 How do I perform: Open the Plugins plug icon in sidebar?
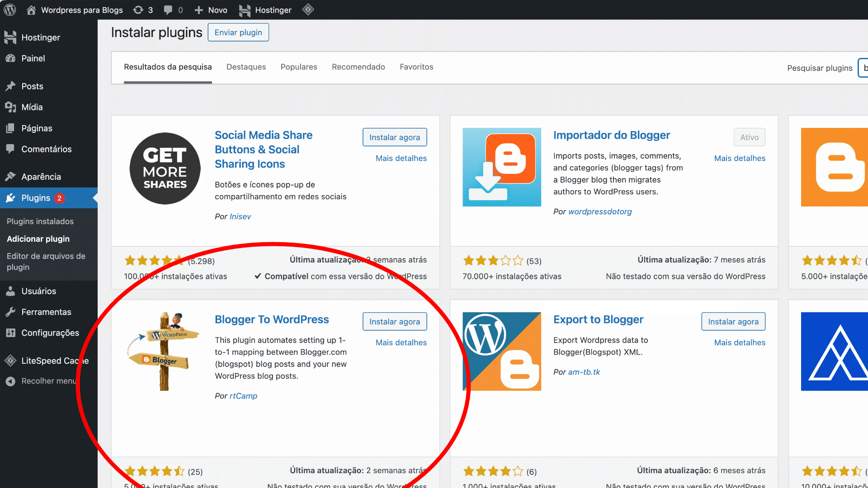[10, 198]
